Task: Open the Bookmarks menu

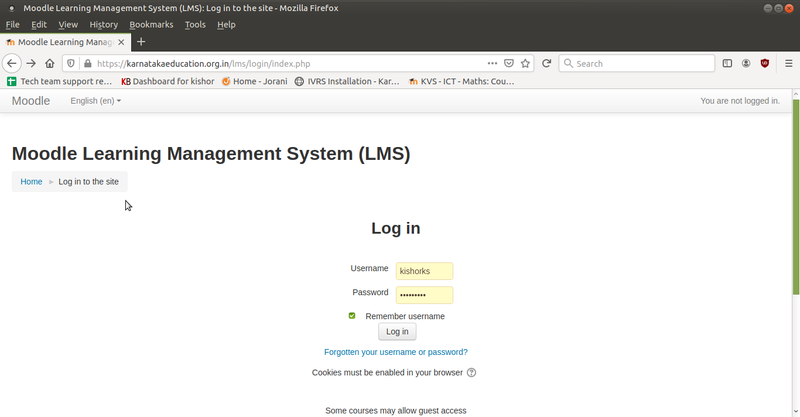Action: point(151,24)
